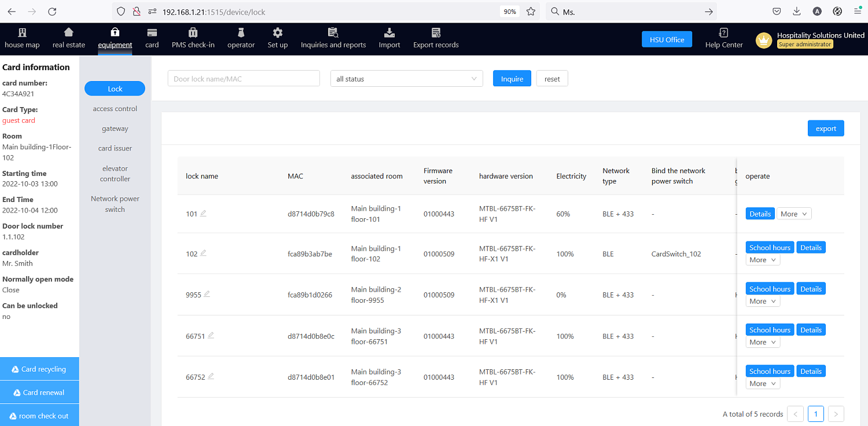Switch to access control
The width and height of the screenshot is (868, 426).
(x=115, y=109)
